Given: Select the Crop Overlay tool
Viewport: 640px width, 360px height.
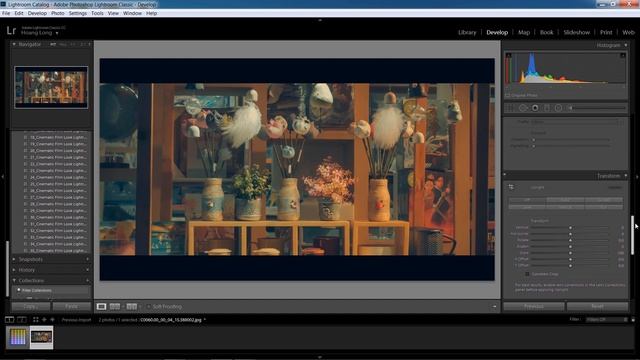Looking at the screenshot, I should click(509, 108).
